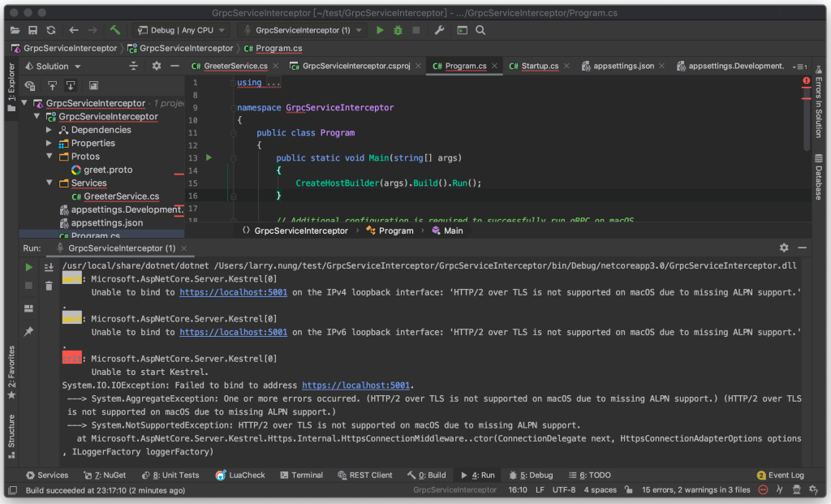Show the hidden editor tabs list
The width and height of the screenshot is (831, 504).
(x=799, y=67)
